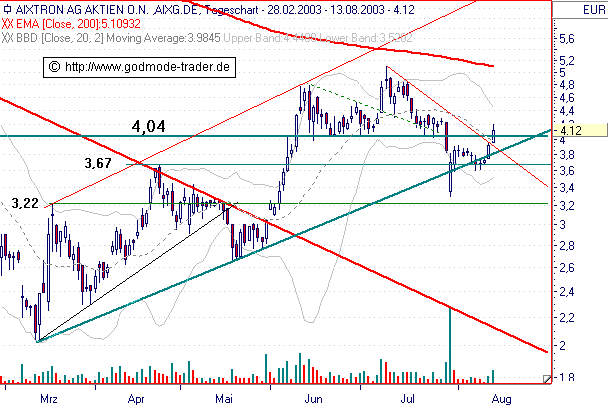This screenshot has height=407, width=608.
Task: Click the EUR currency label
Action: 594,10
